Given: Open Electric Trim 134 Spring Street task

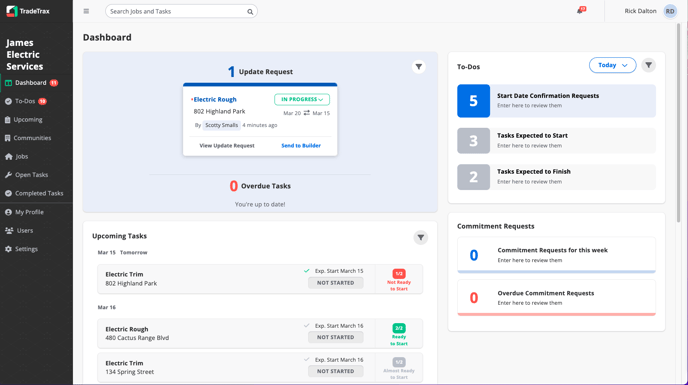Looking at the screenshot, I should click(260, 367).
